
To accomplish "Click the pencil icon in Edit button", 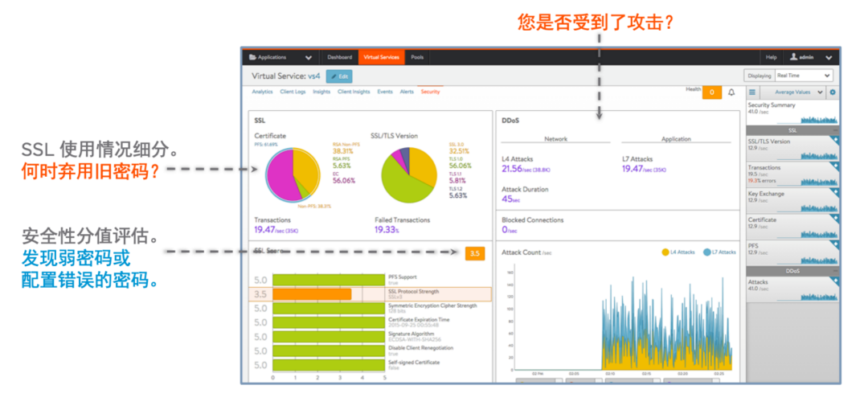I will [x=334, y=76].
